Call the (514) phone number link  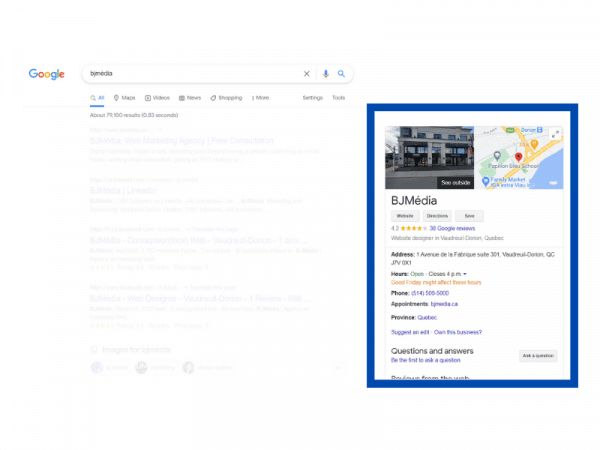pos(430,293)
